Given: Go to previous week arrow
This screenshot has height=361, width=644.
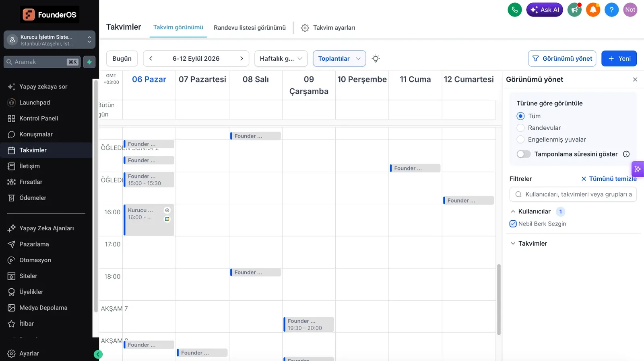Looking at the screenshot, I should 151,59.
